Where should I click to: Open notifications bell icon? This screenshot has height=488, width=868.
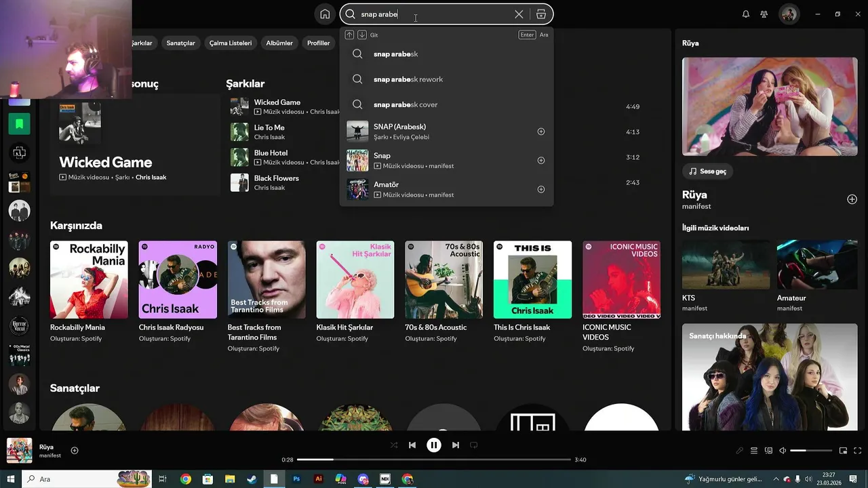coord(746,14)
